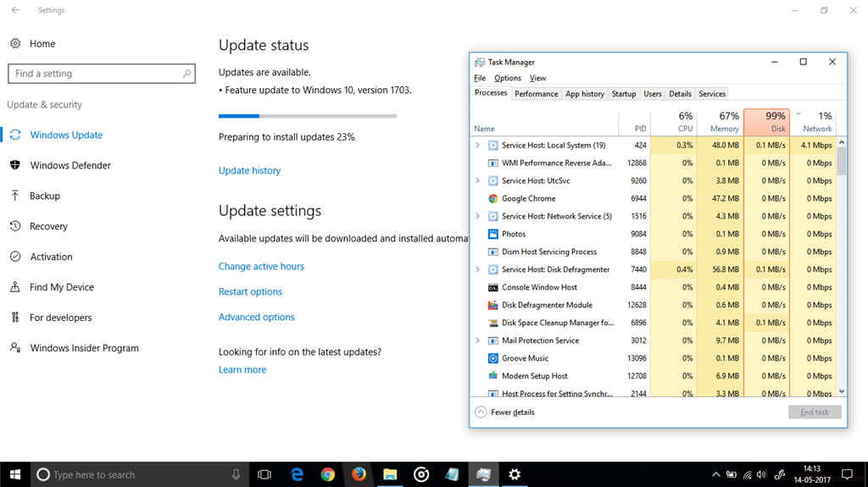Sort processes by the Network column header
868x487 pixels.
(x=813, y=122)
